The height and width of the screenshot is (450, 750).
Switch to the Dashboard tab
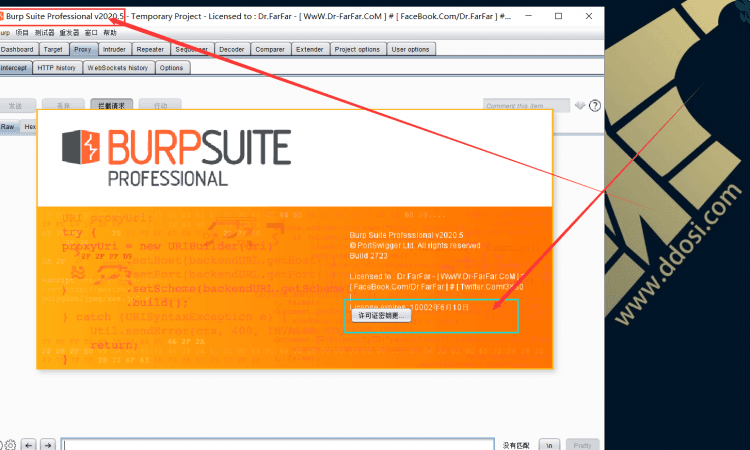point(18,49)
